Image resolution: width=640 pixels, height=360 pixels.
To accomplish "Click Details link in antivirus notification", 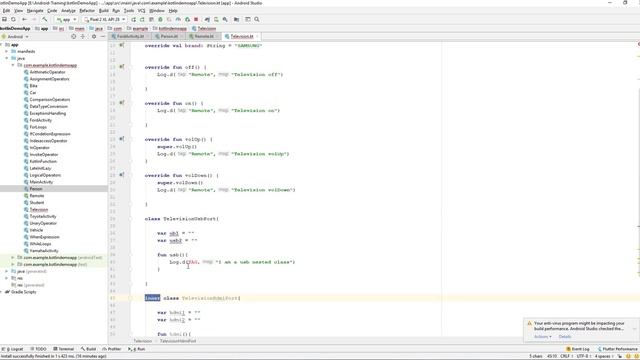I will coord(565,337).
